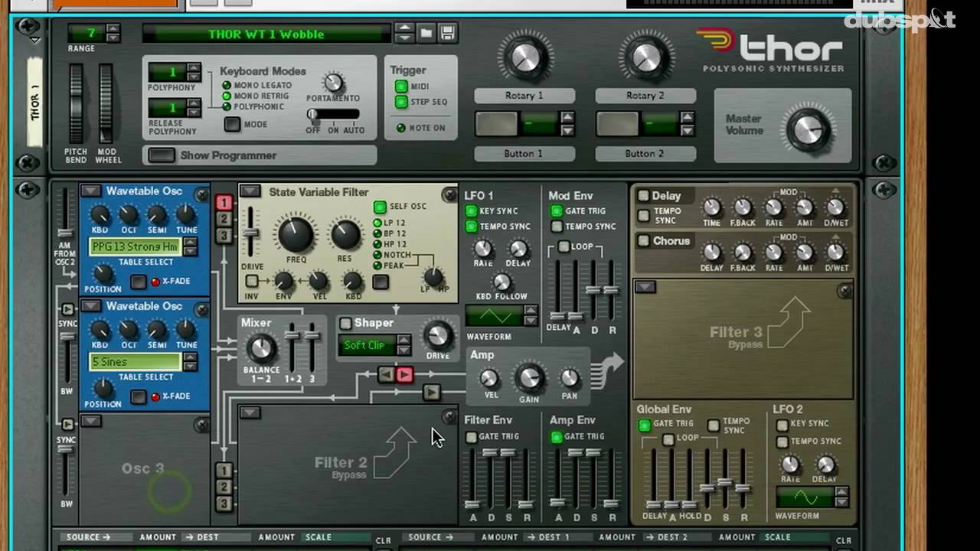
Task: Save patch with the floppy disk icon
Action: (x=447, y=33)
